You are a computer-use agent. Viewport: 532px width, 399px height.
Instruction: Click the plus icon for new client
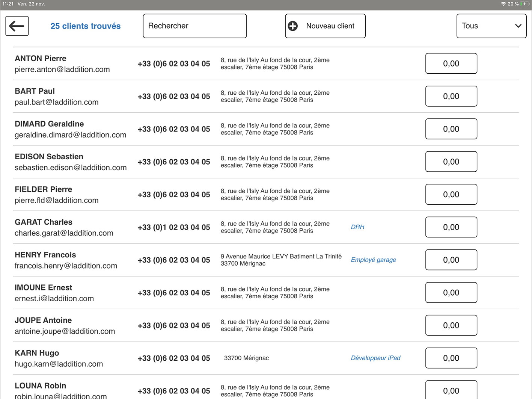click(x=293, y=26)
